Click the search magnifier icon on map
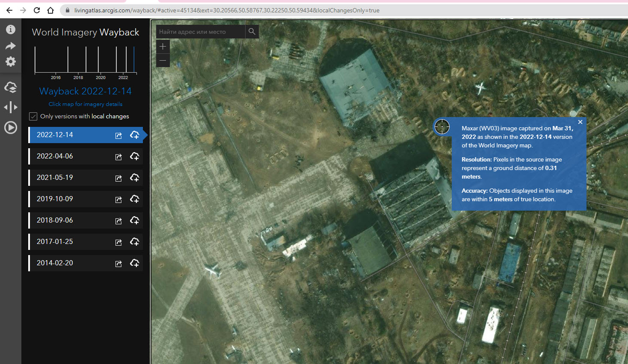The image size is (628, 364). (x=252, y=32)
